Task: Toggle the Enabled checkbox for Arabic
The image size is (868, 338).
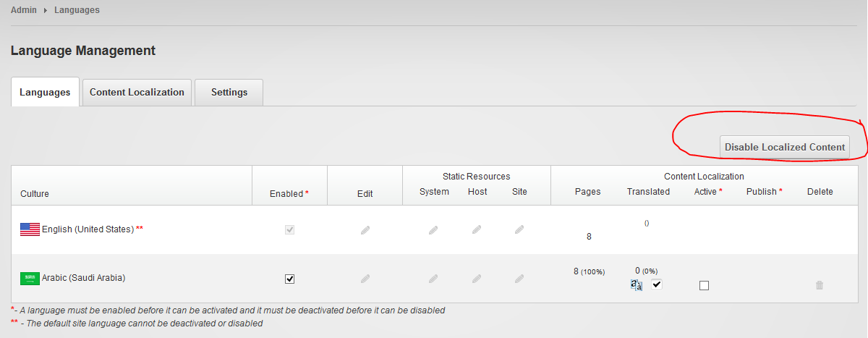Action: [290, 279]
